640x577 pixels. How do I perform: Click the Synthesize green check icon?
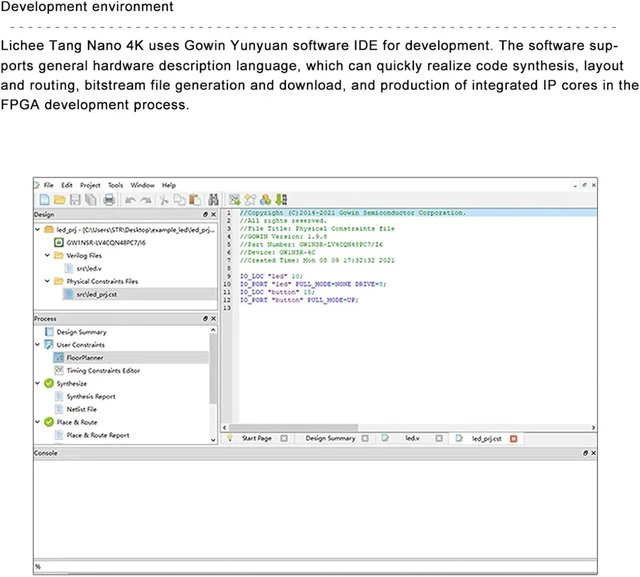(49, 383)
